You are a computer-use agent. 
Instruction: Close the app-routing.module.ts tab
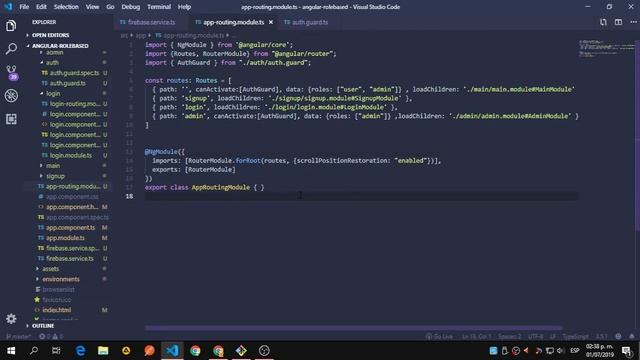click(x=271, y=22)
